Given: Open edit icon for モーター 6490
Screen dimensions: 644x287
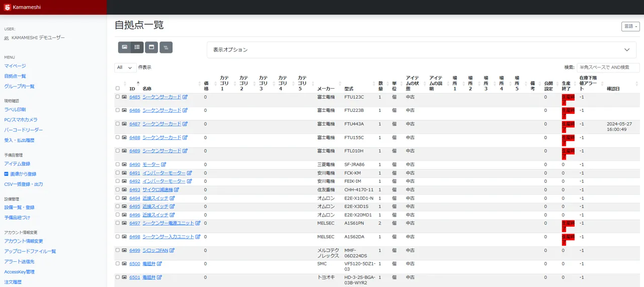Looking at the screenshot, I should click(x=164, y=165).
